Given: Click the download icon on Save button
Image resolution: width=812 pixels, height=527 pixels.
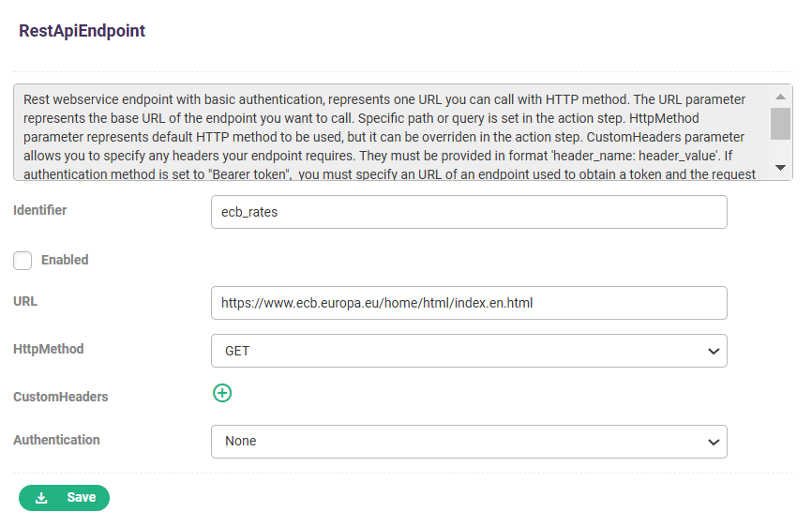Looking at the screenshot, I should (x=41, y=498).
